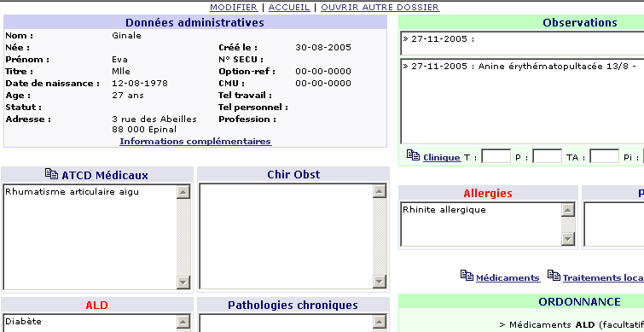Click the Clinique link
The image size is (644, 332).
[x=442, y=157]
